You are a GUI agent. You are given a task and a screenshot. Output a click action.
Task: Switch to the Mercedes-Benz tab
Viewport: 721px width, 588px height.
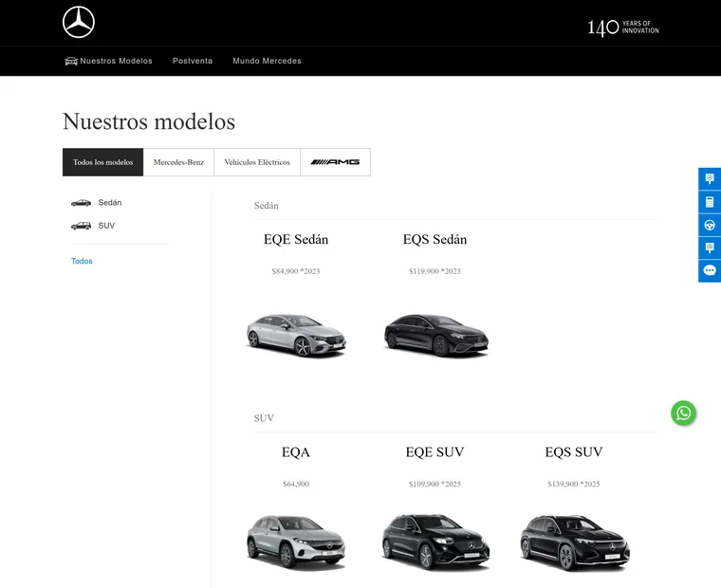pyautogui.click(x=179, y=162)
